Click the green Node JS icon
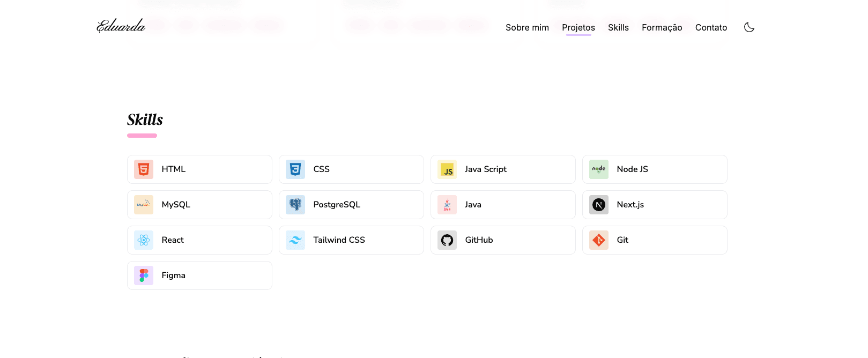 click(x=599, y=169)
